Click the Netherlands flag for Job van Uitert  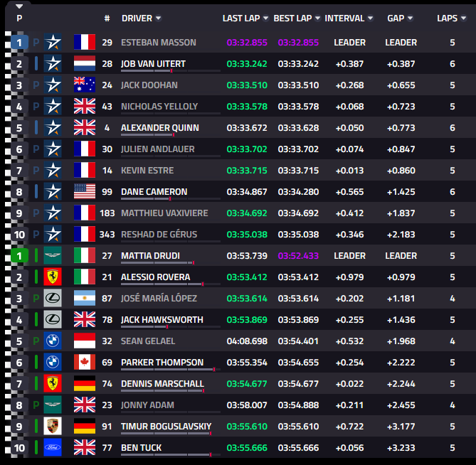click(85, 63)
